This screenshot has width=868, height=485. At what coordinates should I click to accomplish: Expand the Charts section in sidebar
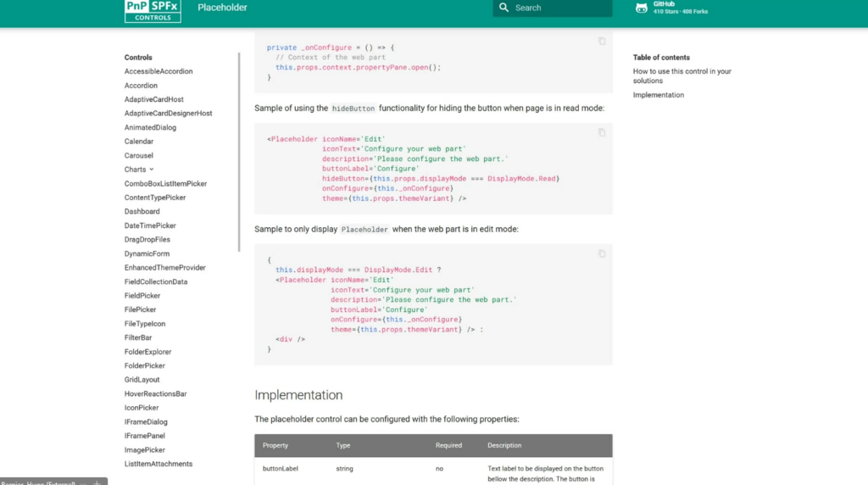[x=151, y=170]
